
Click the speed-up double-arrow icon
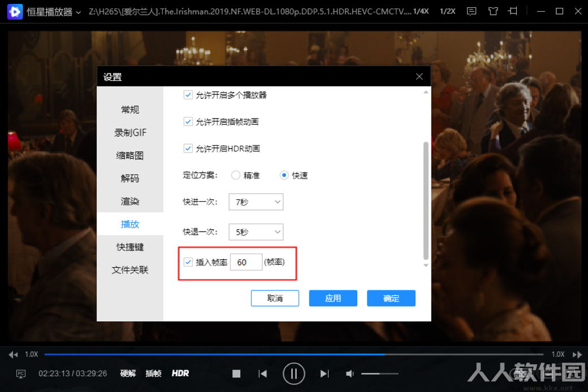577,355
